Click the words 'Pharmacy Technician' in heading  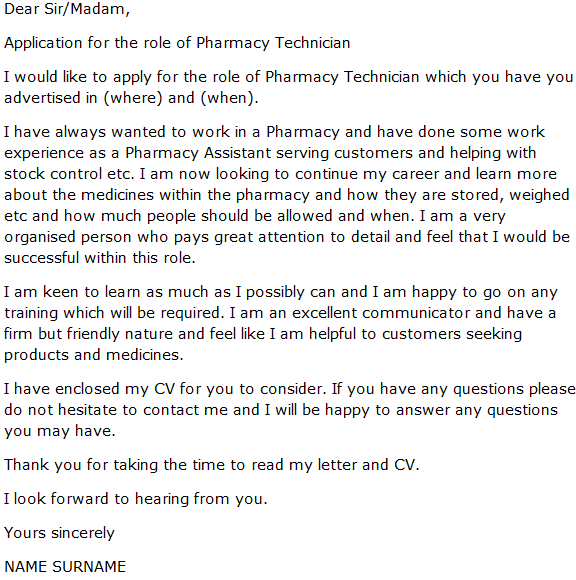273,43
